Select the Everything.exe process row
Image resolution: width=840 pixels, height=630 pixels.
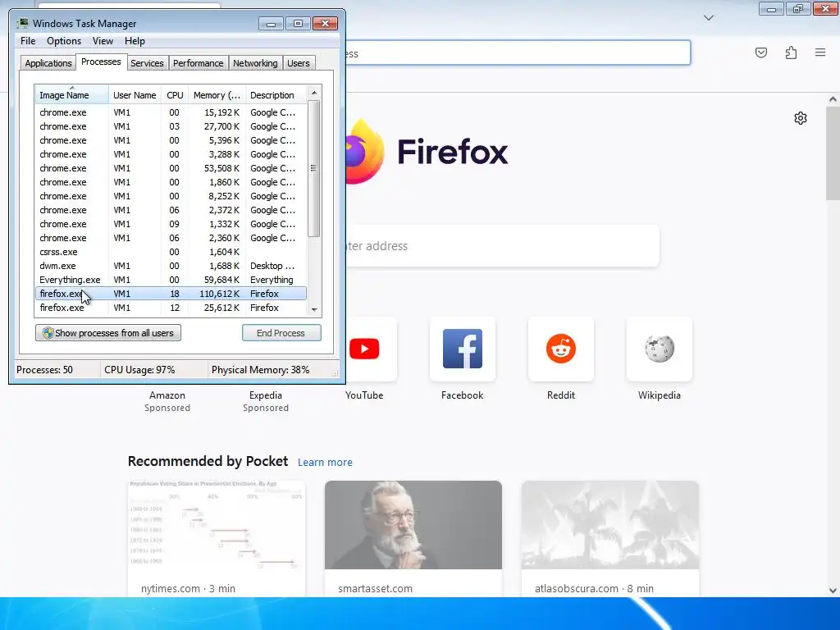171,280
